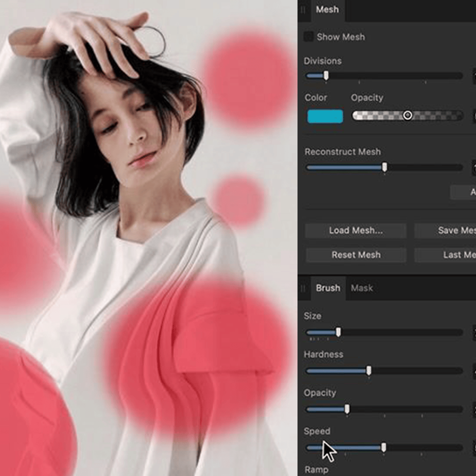Click the Reconstruct Mesh label
Screen dimensions: 476x476
tap(343, 152)
